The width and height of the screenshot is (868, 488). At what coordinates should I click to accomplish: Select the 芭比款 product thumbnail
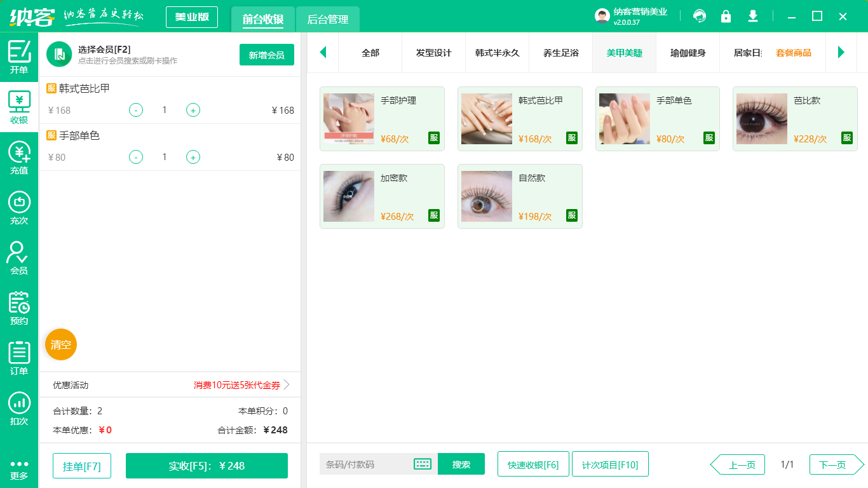pos(761,119)
